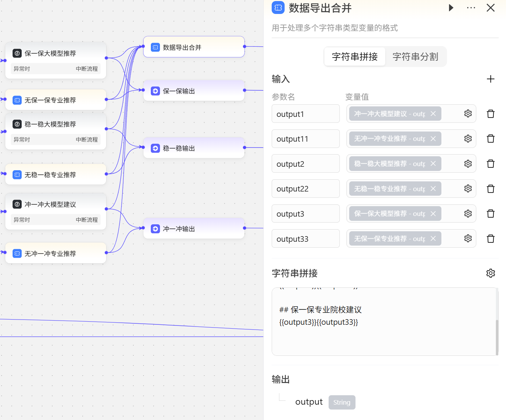Delete the output11 parameter row
506x420 pixels.
[x=490, y=139]
